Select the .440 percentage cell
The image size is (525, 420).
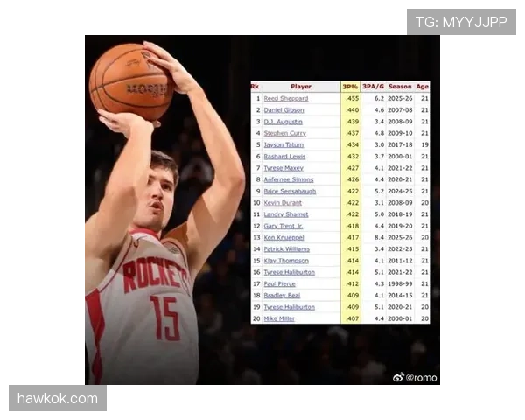pos(353,110)
